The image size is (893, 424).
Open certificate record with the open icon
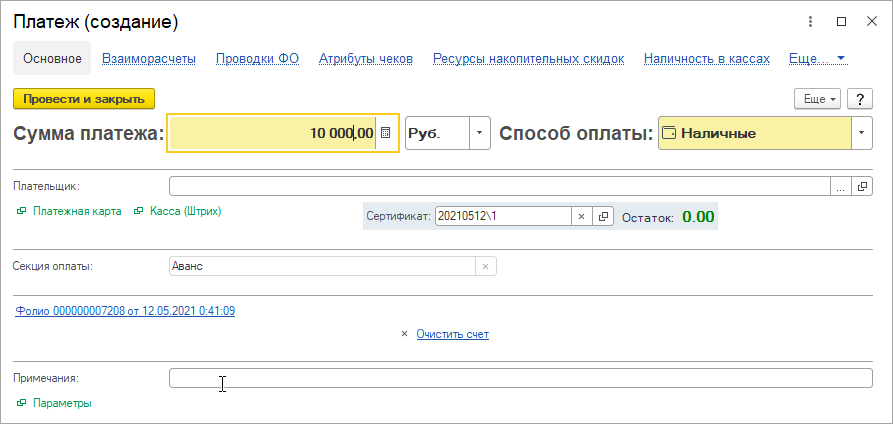(x=603, y=217)
